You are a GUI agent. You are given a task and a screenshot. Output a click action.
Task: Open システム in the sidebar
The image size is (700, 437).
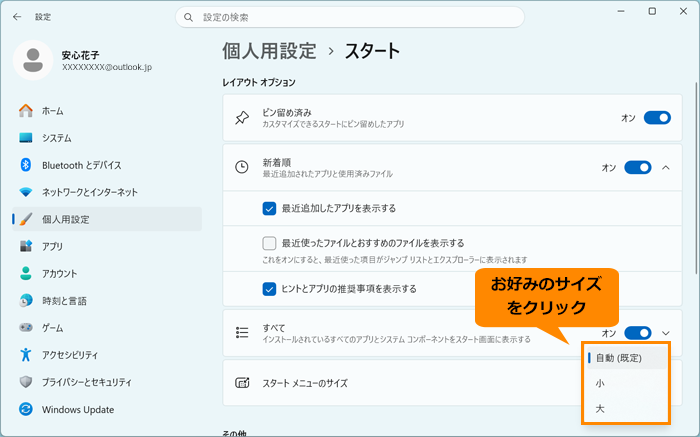pos(107,138)
